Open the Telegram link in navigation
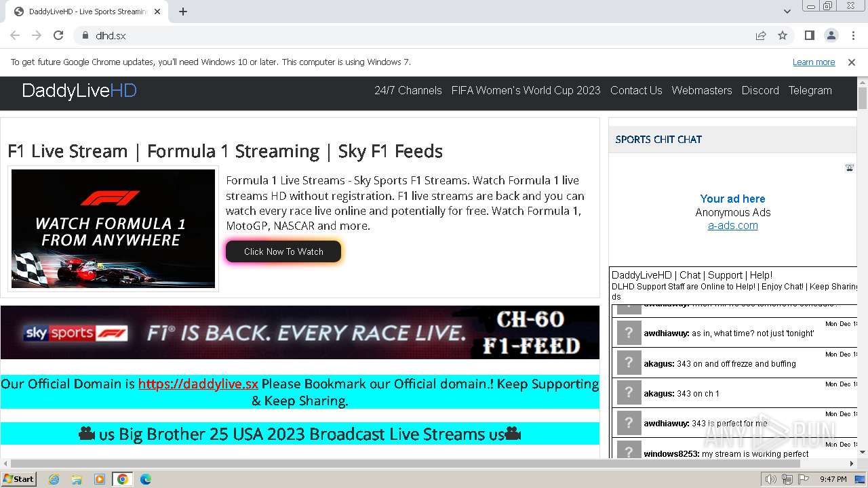 click(x=810, y=90)
